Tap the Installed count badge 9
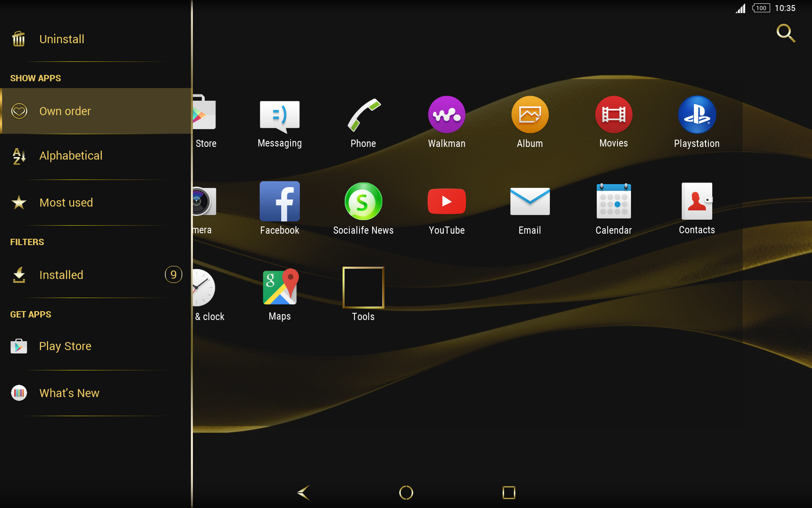 (173, 275)
